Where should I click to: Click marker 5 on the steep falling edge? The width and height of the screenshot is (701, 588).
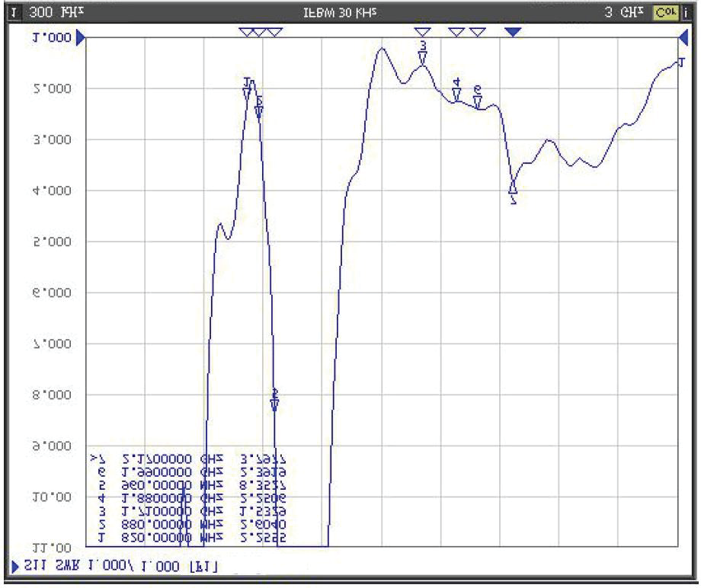coord(275,400)
